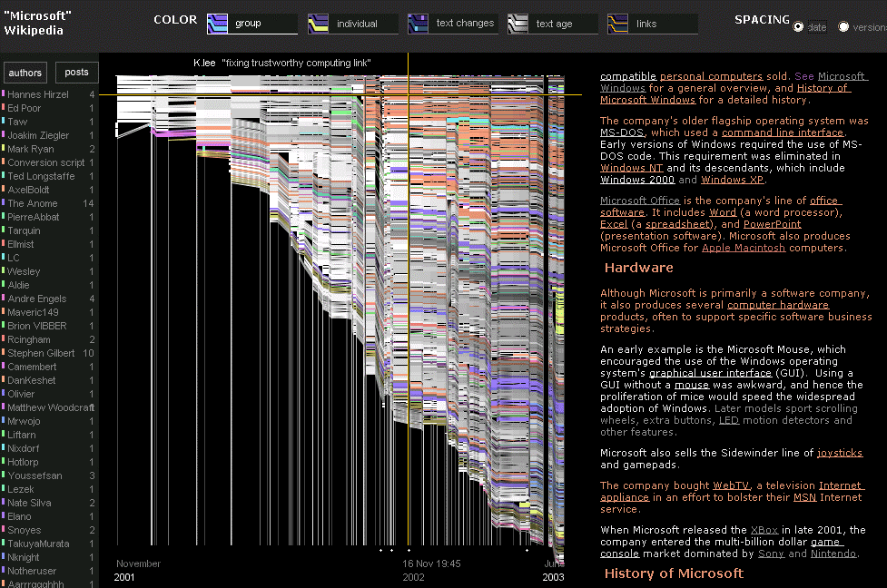Screen dimensions: 887x588
Task: Open the spreadsheet link
Action: point(677,224)
